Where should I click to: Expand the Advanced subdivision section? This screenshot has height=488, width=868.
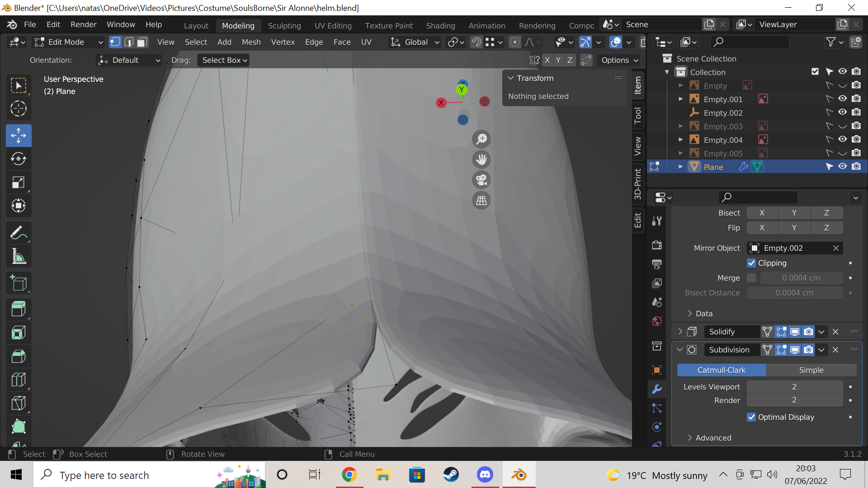pyautogui.click(x=713, y=438)
